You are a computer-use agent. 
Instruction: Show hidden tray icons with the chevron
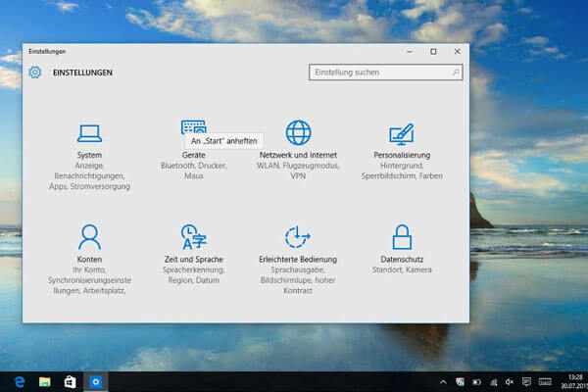pos(443,382)
